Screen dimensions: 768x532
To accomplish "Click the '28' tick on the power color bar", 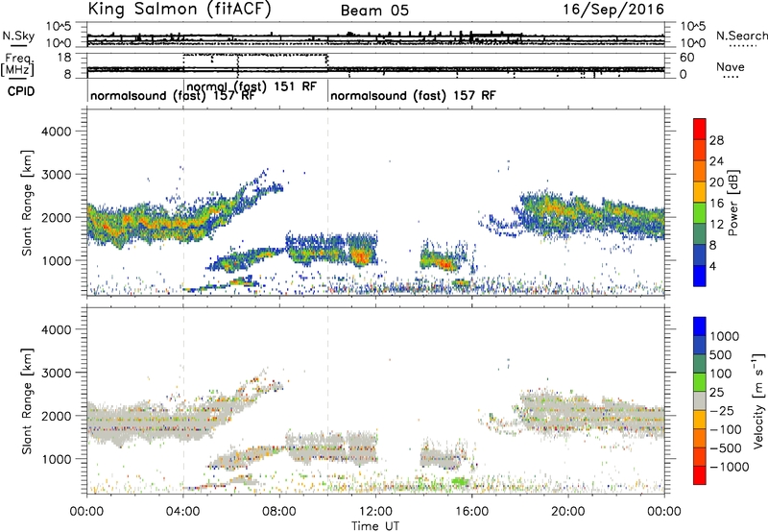I will point(716,140).
